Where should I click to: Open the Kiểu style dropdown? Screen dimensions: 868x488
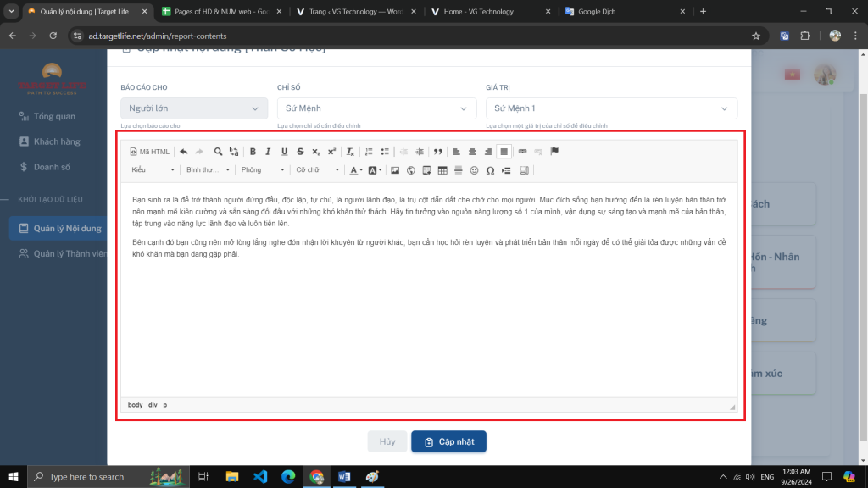click(x=153, y=169)
